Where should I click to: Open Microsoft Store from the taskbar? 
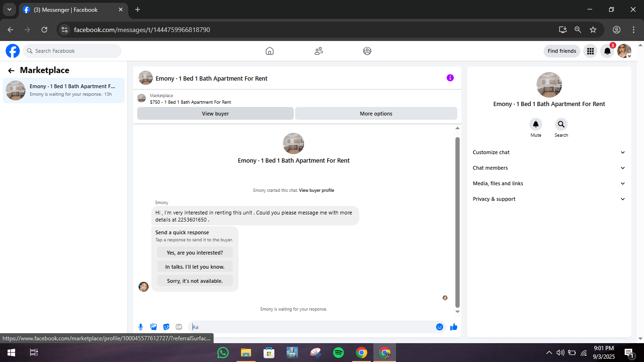coord(269,353)
